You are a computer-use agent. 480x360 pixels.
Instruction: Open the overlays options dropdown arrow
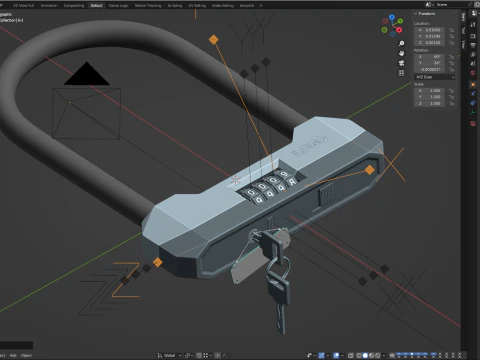pos(342,355)
